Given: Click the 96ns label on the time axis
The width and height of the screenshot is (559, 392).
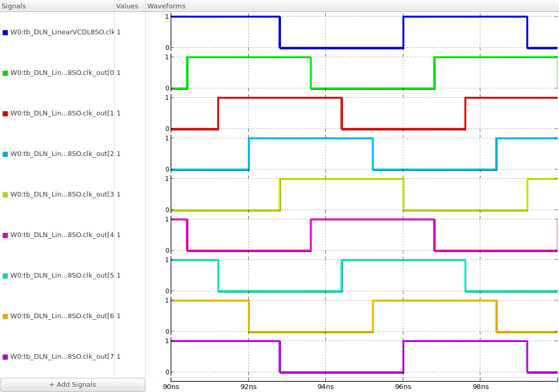Looking at the screenshot, I should (403, 387).
